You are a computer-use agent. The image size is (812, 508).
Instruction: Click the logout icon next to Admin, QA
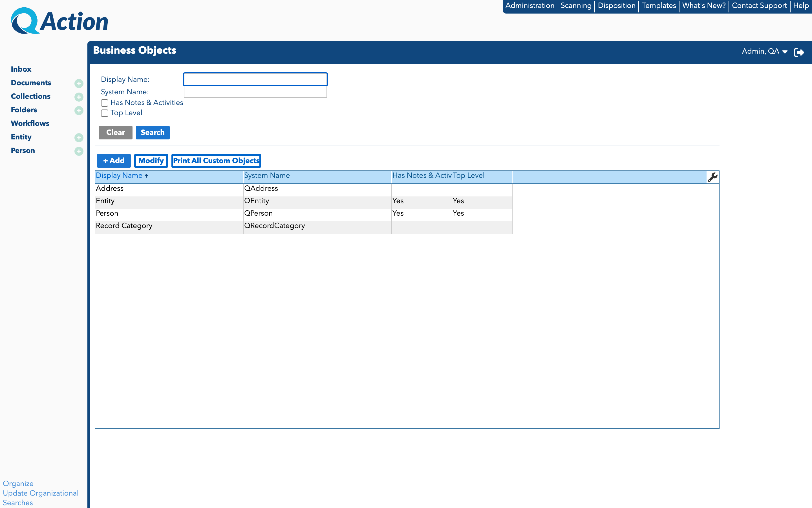[799, 52]
